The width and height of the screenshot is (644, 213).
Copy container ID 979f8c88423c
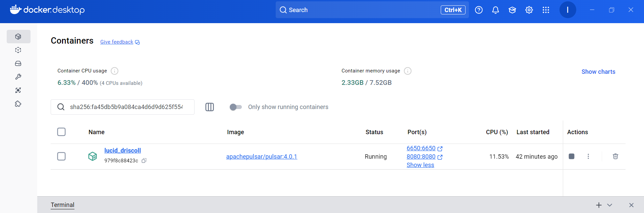(144, 161)
